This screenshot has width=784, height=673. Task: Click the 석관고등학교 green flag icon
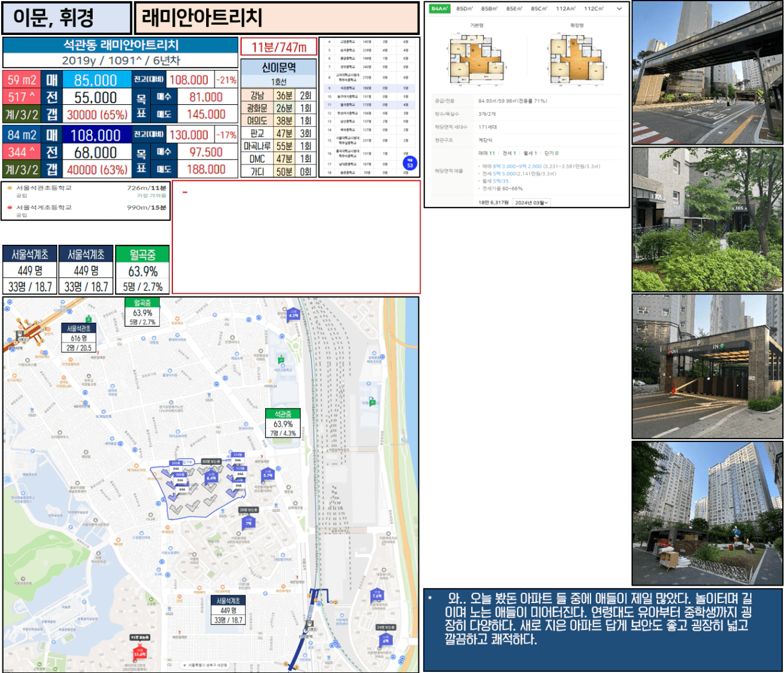[281, 360]
